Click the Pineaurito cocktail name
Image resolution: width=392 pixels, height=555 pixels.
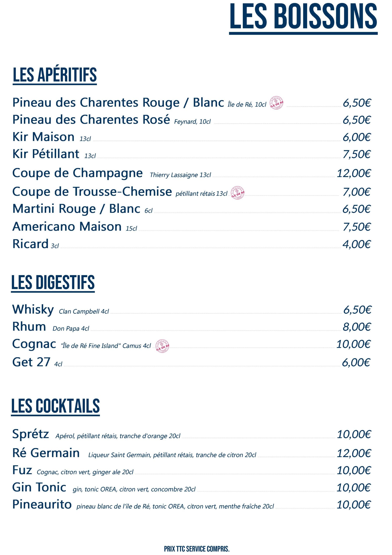point(42,504)
